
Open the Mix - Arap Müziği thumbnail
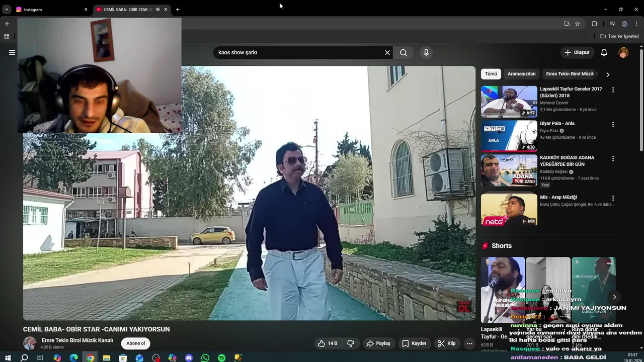coord(509,210)
